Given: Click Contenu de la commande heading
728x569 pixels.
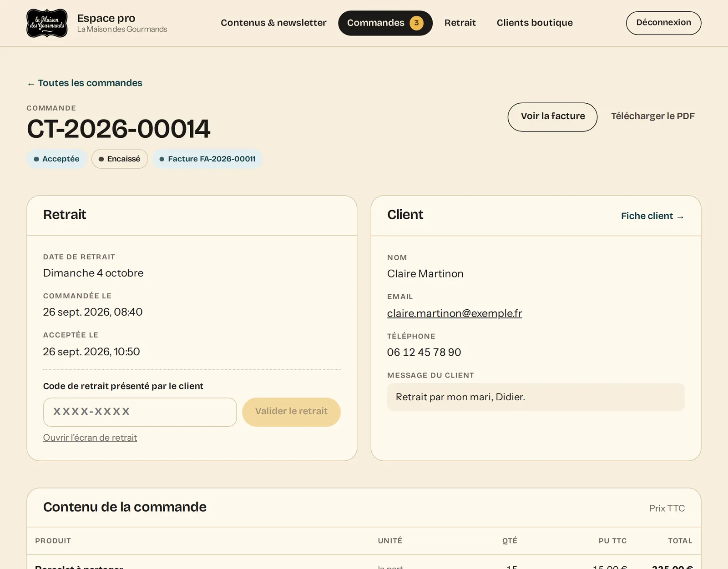Looking at the screenshot, I should coord(125,507).
